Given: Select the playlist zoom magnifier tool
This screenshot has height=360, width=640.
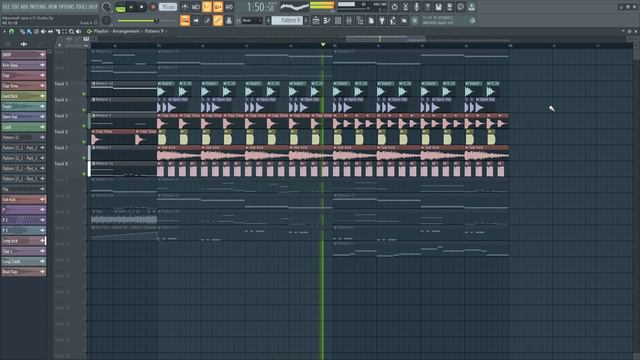Looking at the screenshot, I should (x=71, y=31).
